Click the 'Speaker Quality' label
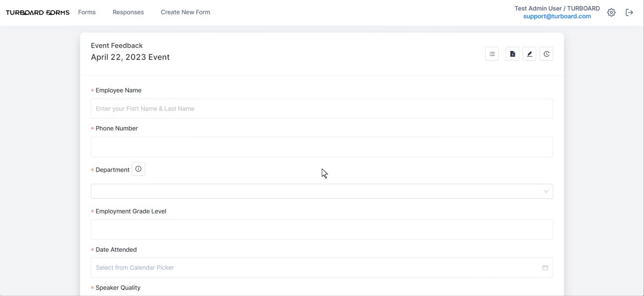Image resolution: width=644 pixels, height=296 pixels. coord(118,288)
